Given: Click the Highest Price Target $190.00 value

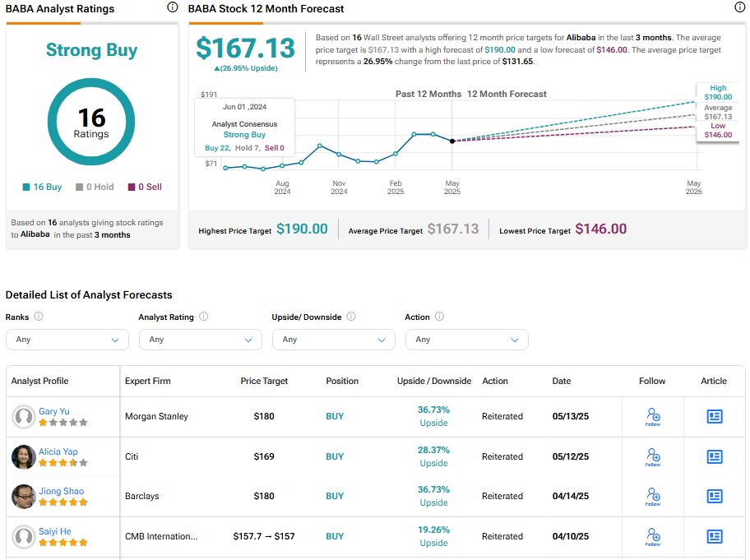Looking at the screenshot, I should pyautogui.click(x=303, y=229).
